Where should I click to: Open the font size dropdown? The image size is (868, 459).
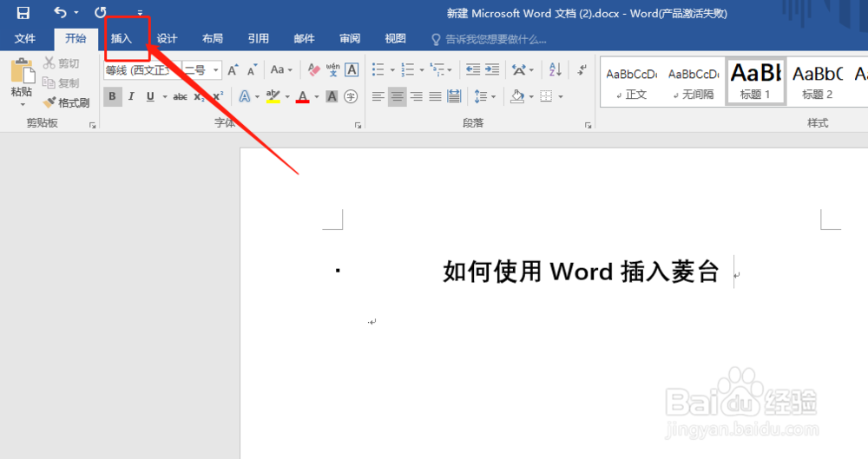coord(216,70)
